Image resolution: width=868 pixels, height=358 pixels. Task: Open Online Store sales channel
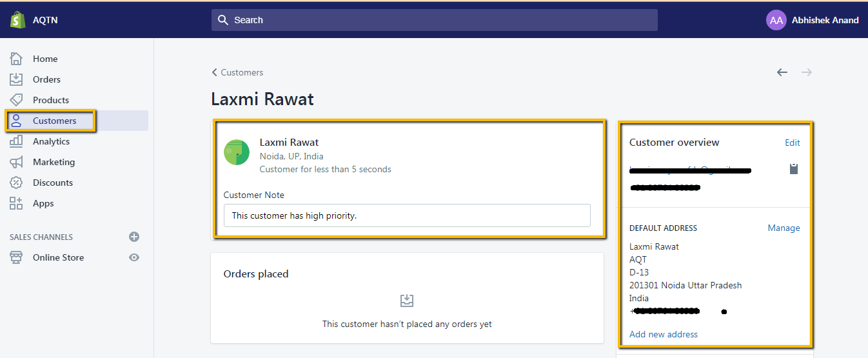coord(58,257)
